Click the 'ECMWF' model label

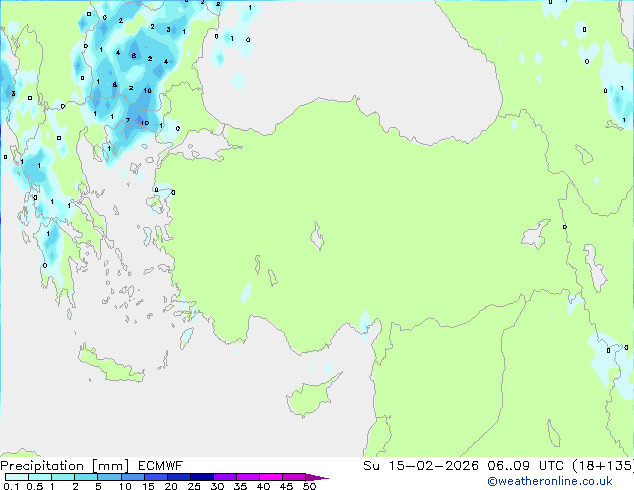pyautogui.click(x=160, y=466)
